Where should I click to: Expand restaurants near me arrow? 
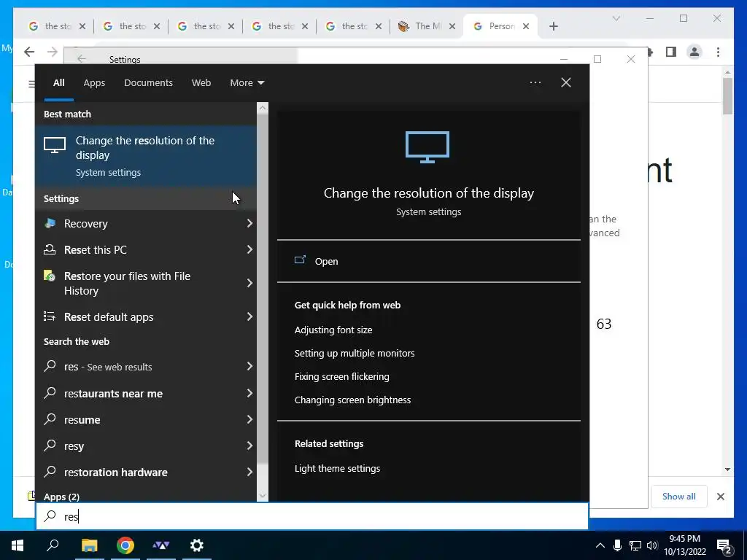249,393
